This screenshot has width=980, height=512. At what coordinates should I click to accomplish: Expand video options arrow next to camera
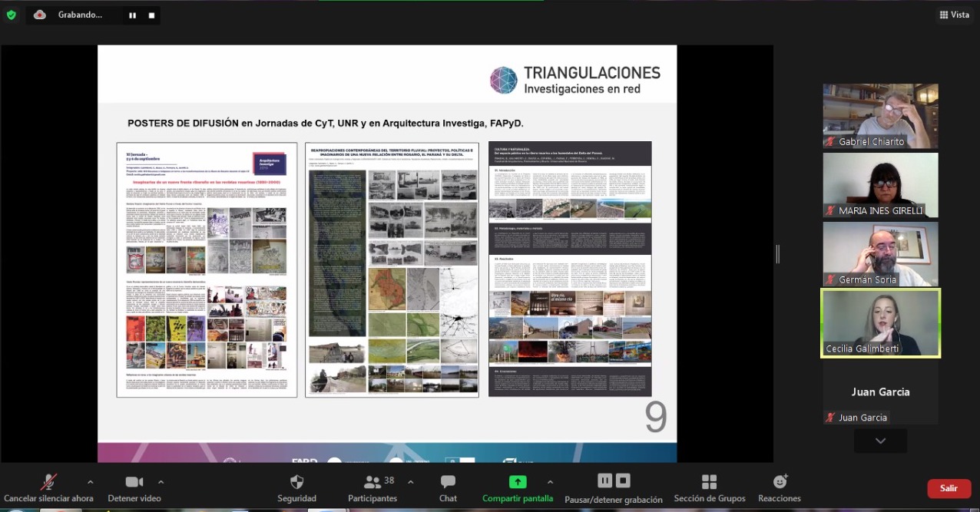[x=161, y=482]
